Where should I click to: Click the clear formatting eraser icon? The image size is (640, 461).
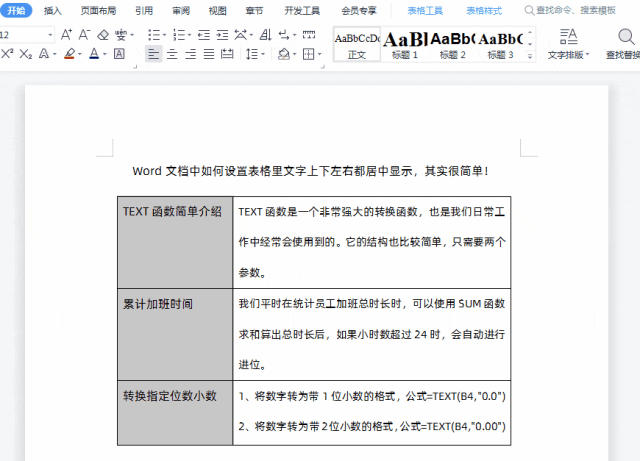pyautogui.click(x=103, y=34)
